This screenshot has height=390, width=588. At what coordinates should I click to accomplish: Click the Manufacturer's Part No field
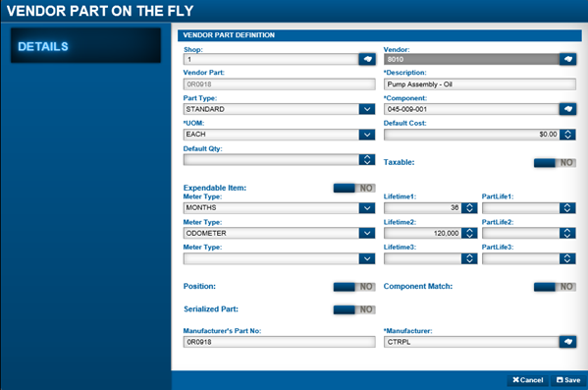(280, 342)
